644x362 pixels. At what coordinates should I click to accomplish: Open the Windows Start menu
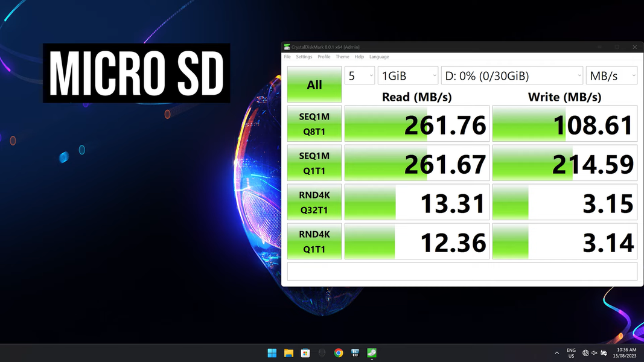pyautogui.click(x=272, y=353)
